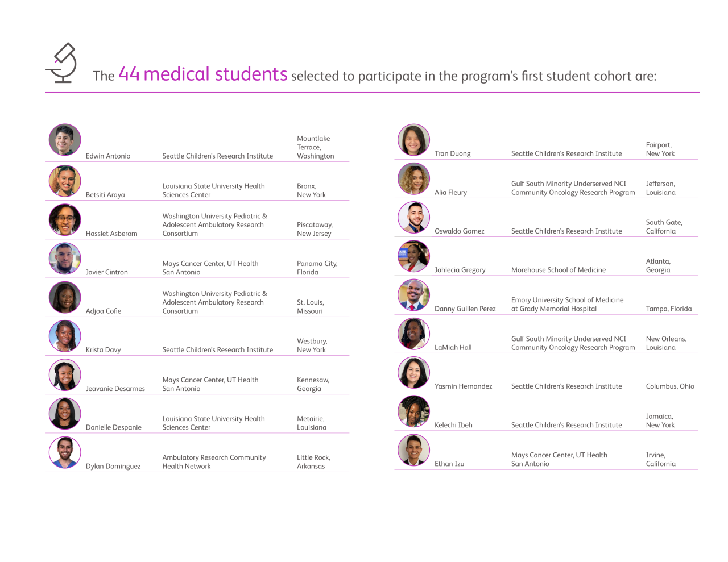This screenshot has height=562, width=728.
Task: Click the name Yasmin Hernandez
Action: 463,386
